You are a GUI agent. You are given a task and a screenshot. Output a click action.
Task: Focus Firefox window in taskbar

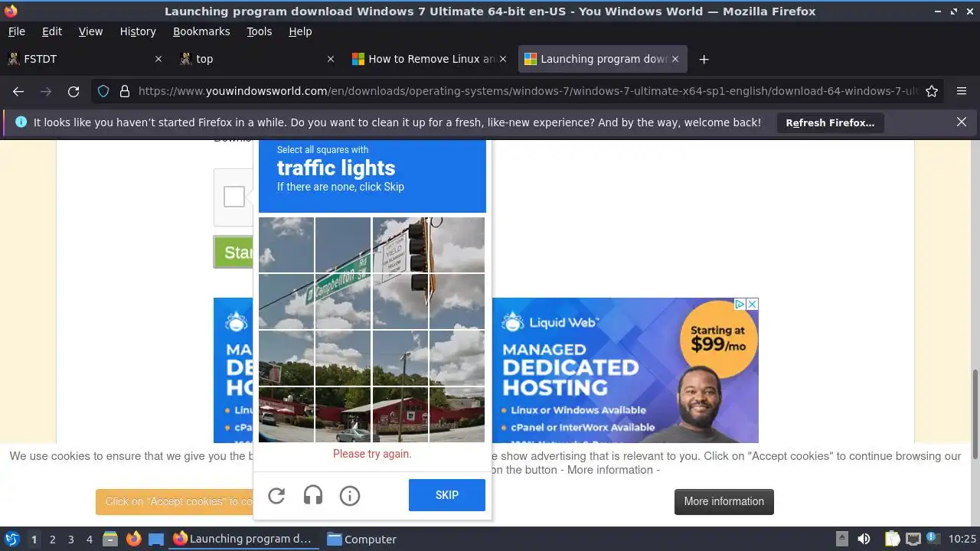click(x=243, y=539)
